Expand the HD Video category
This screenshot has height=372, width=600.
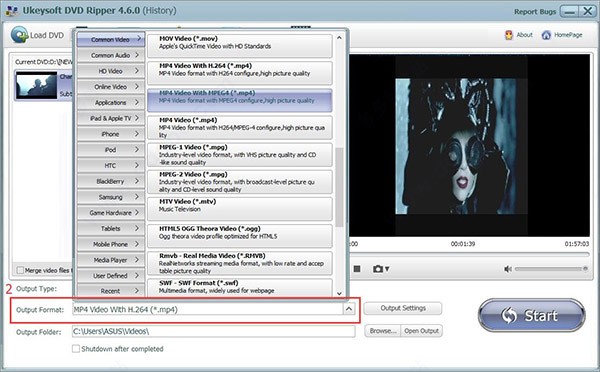pyautogui.click(x=111, y=71)
